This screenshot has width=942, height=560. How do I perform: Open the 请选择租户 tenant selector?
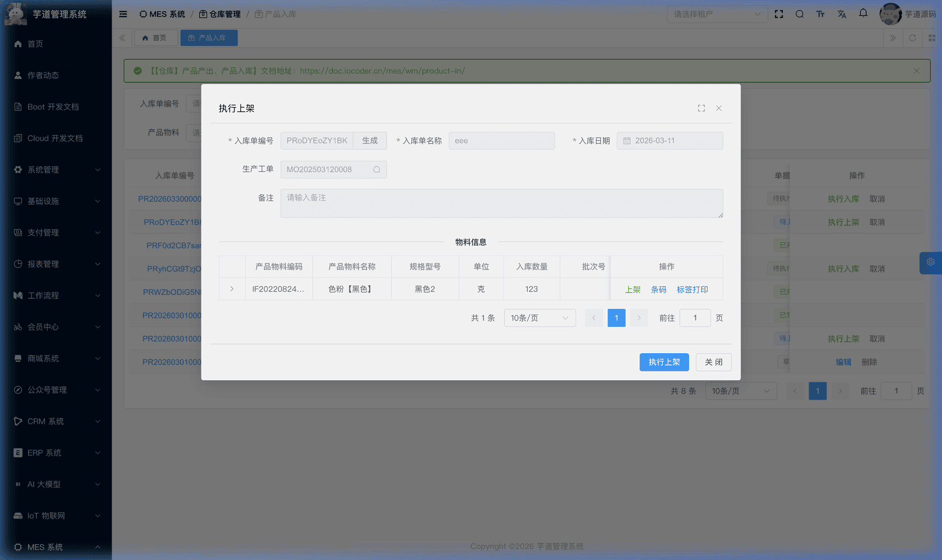click(717, 14)
